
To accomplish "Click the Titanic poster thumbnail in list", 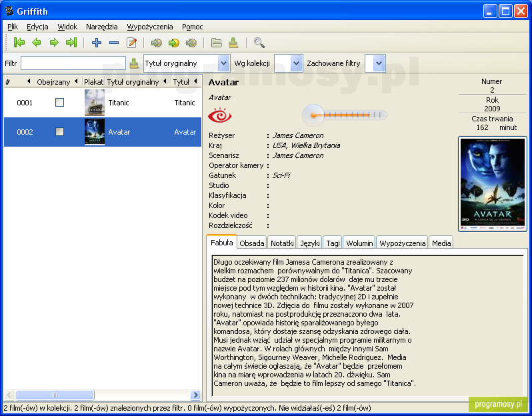I will (94, 103).
